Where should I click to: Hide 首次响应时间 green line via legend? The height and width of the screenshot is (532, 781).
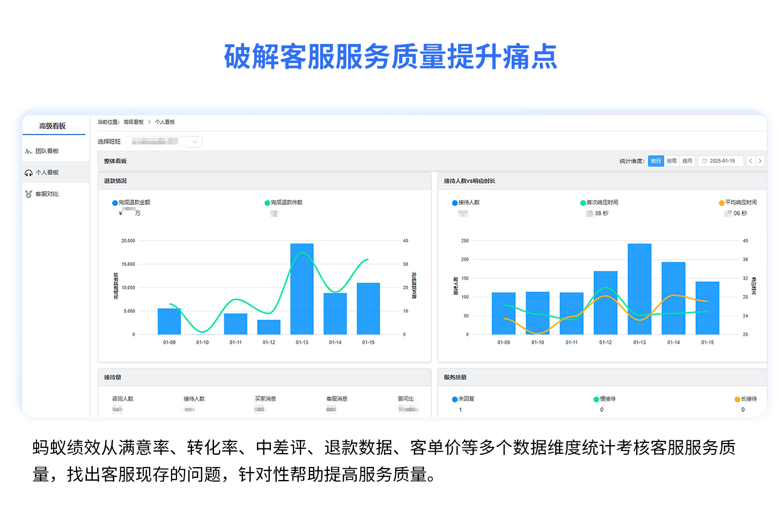[x=583, y=203]
